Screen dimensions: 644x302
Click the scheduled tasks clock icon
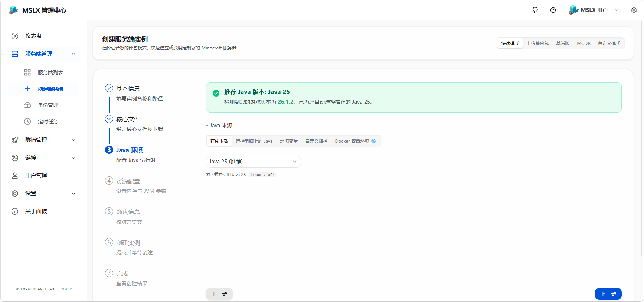click(27, 121)
